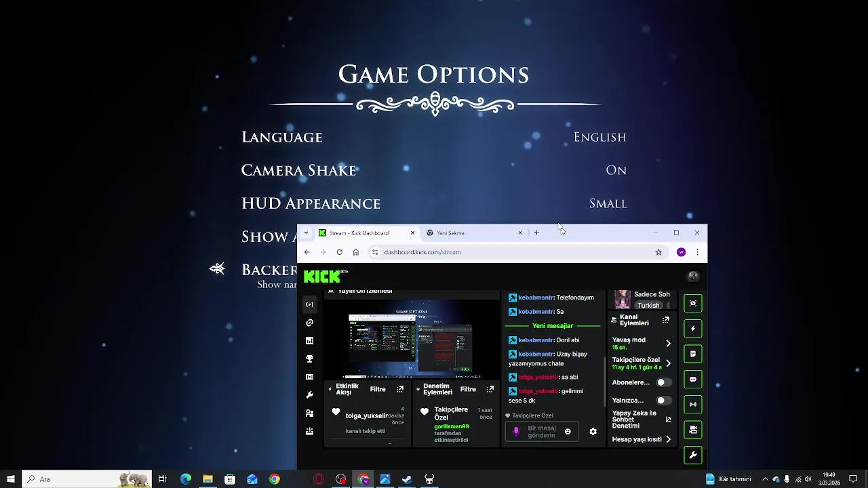Click the browser address bar URL
868x488 pixels.
tap(422, 252)
